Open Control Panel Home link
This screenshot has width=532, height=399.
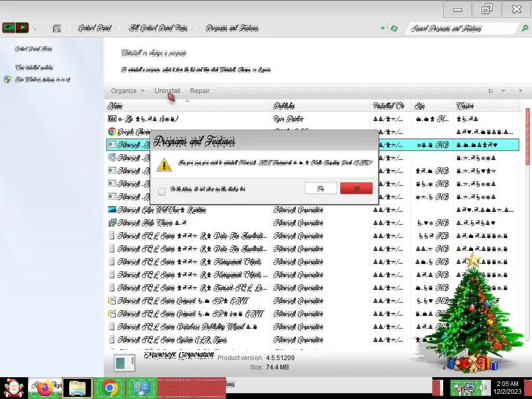(x=33, y=49)
